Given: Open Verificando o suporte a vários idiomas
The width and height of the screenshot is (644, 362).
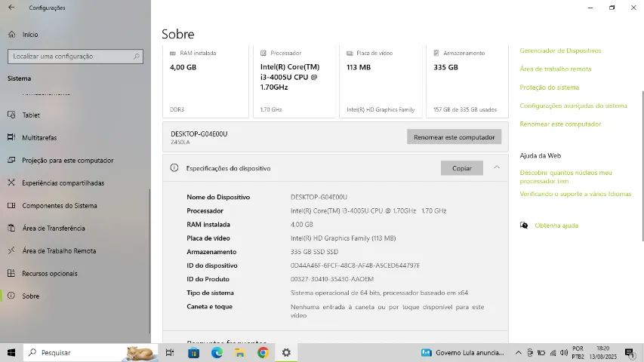Looking at the screenshot, I should 575,194.
